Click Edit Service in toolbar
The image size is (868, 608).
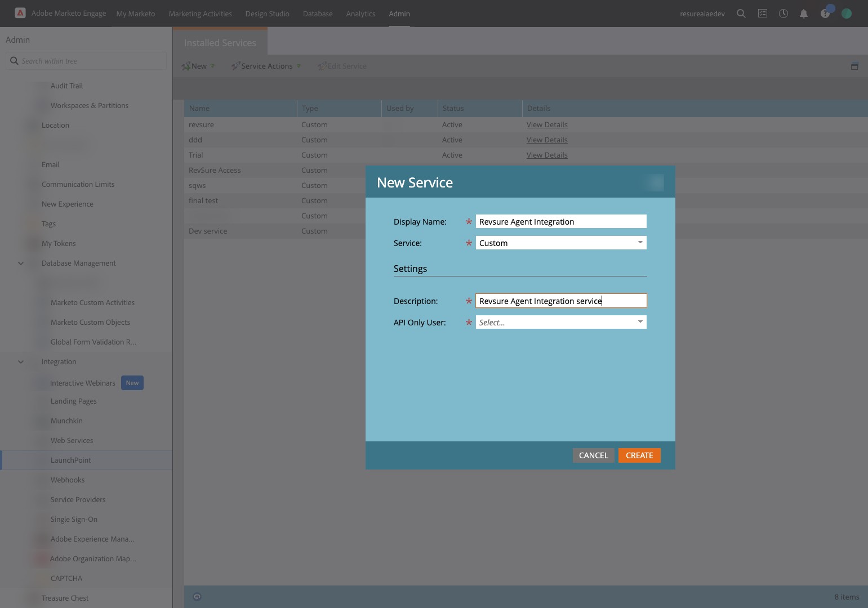342,66
